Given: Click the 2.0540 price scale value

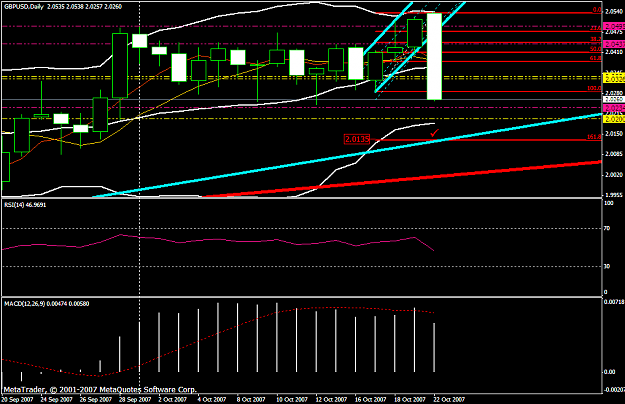Looking at the screenshot, I should (x=614, y=12).
